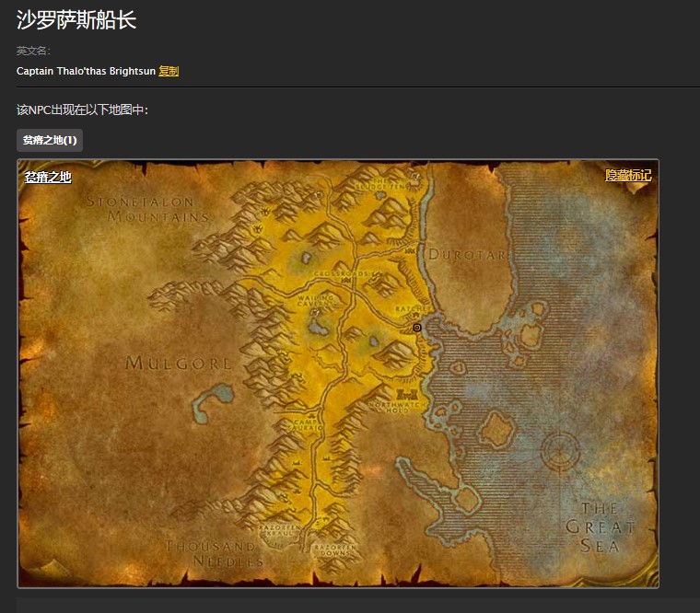Select the 贫瘠之地(1) map tab
Screen dimensions: 700x613
[x=50, y=140]
